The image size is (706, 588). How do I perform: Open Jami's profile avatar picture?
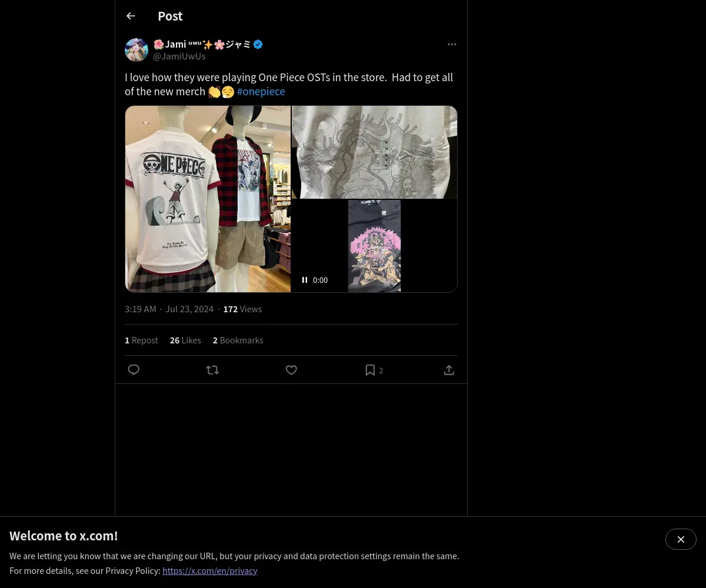pos(136,50)
